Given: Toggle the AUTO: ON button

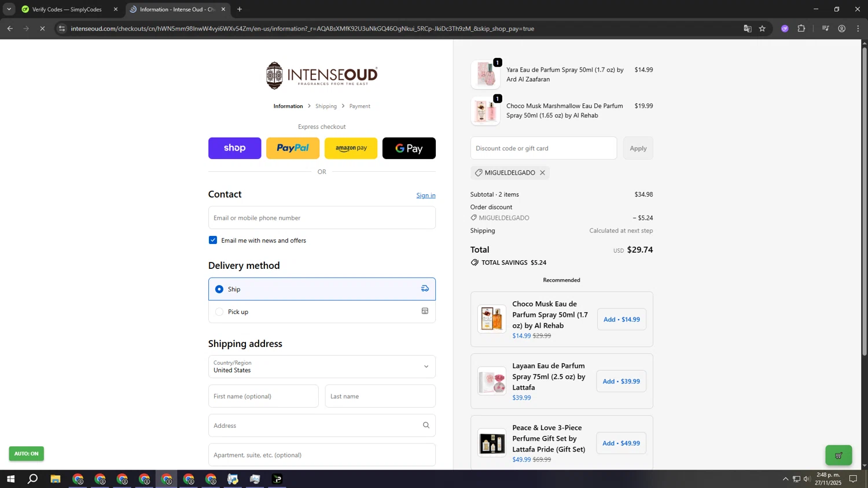Looking at the screenshot, I should [x=26, y=454].
